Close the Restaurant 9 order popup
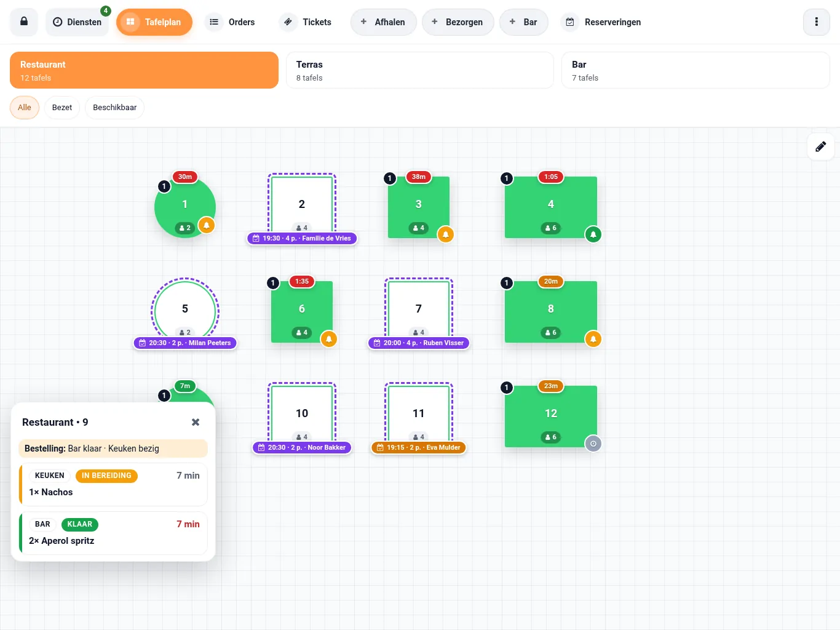 (196, 422)
